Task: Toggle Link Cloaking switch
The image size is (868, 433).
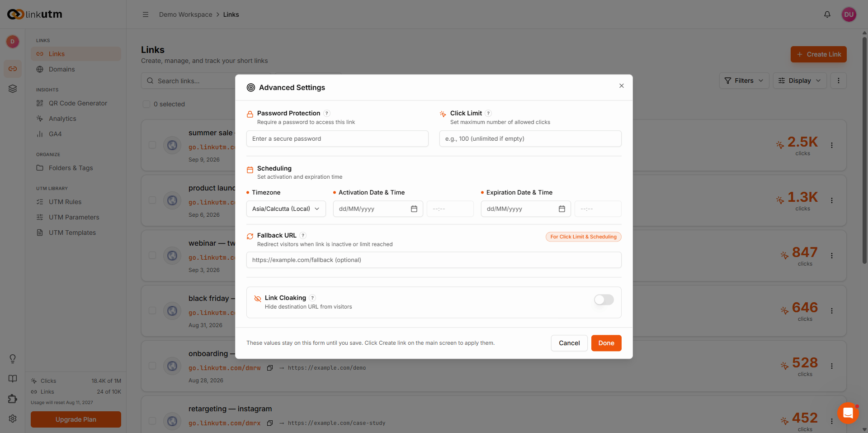Action: point(604,300)
